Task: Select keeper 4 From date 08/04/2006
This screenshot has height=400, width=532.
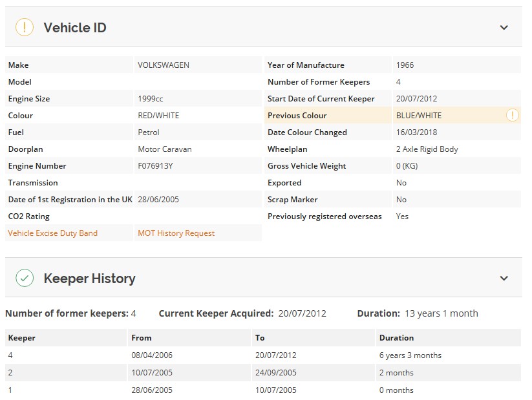Action: click(152, 355)
